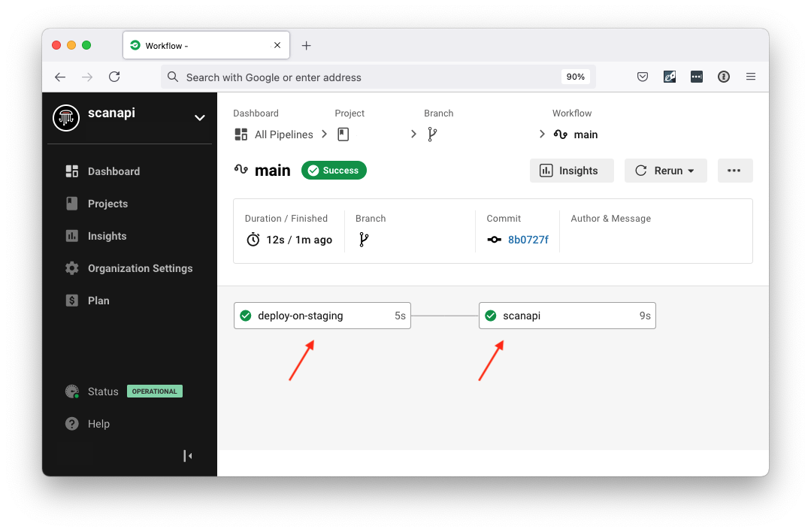Screen dimensions: 811x532
Task: Click inside the browser address bar
Action: [338, 76]
